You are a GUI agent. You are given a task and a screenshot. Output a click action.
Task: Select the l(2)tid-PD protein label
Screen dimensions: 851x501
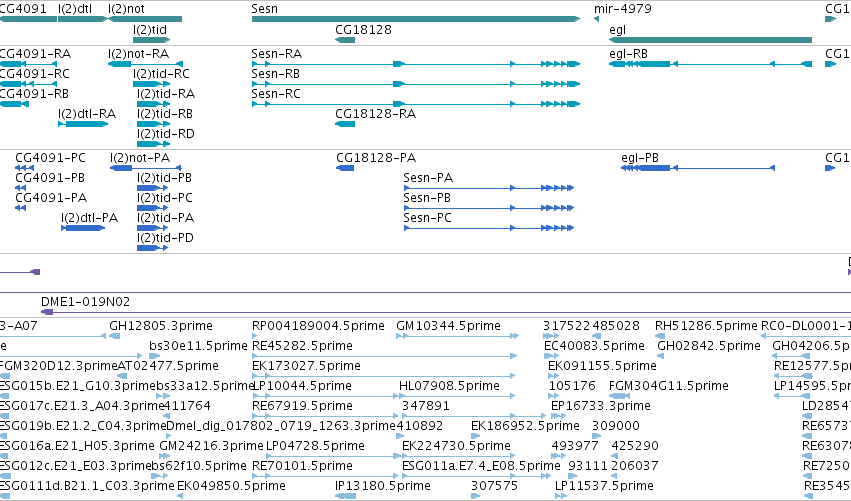pos(165,238)
